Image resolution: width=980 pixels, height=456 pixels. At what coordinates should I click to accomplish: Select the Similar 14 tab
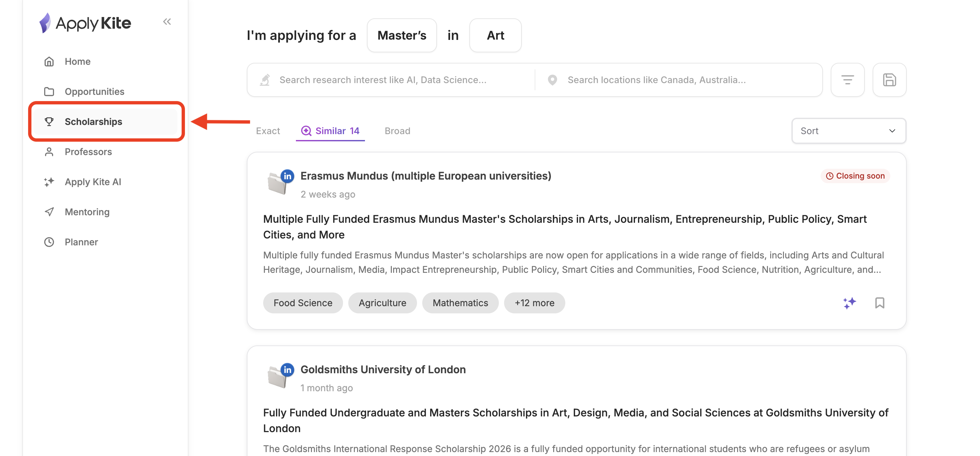pyautogui.click(x=330, y=131)
